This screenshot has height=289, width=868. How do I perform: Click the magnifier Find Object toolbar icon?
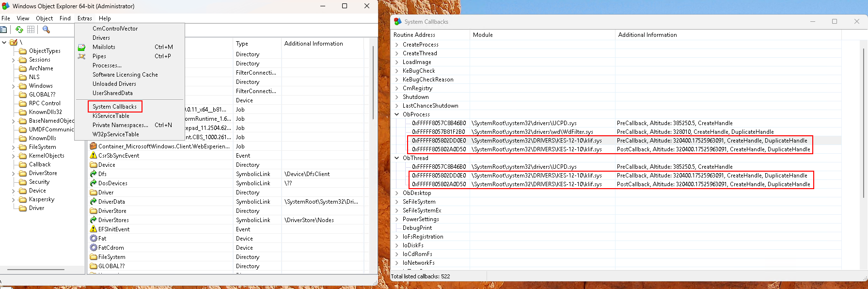(46, 30)
